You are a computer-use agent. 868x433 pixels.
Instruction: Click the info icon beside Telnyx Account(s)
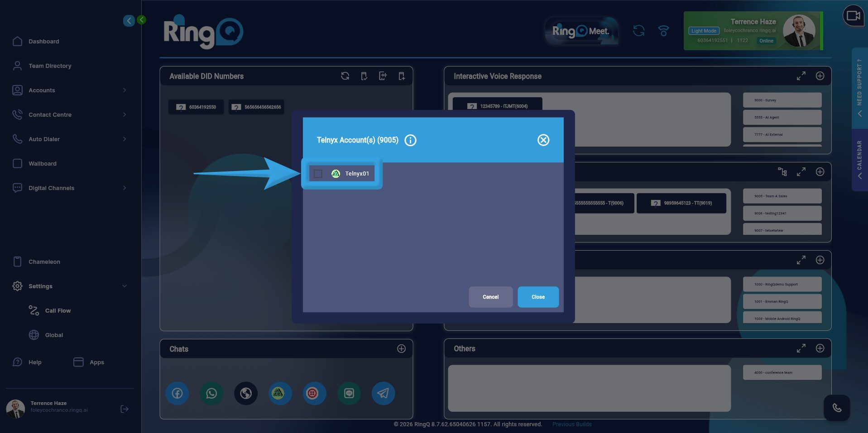tap(410, 140)
